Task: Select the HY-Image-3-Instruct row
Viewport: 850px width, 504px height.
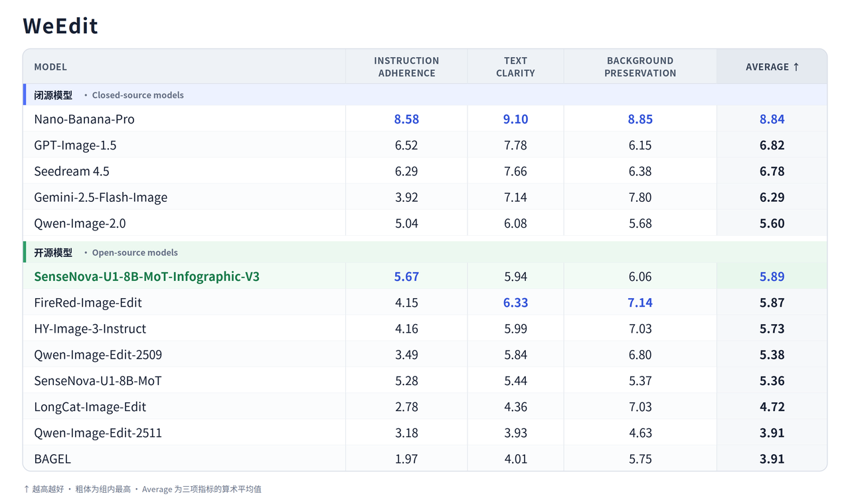Action: pos(425,328)
